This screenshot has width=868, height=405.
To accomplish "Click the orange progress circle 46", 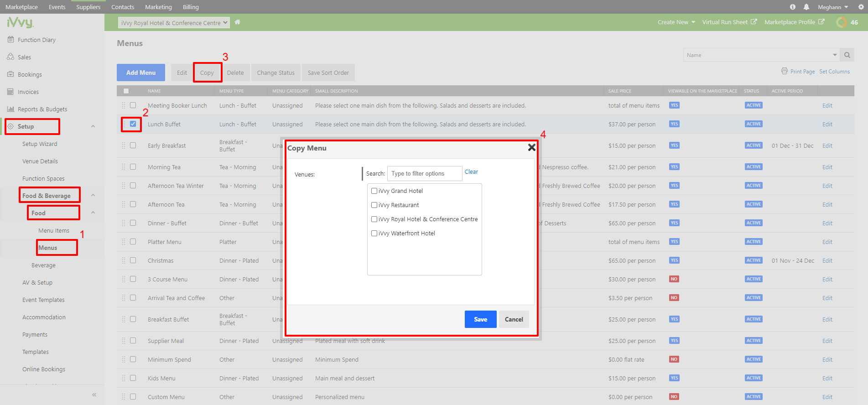I will point(842,22).
